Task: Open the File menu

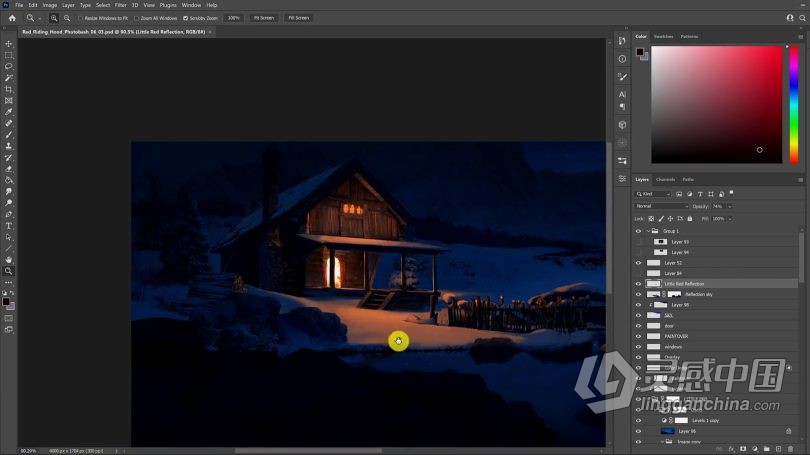Action: [19, 5]
